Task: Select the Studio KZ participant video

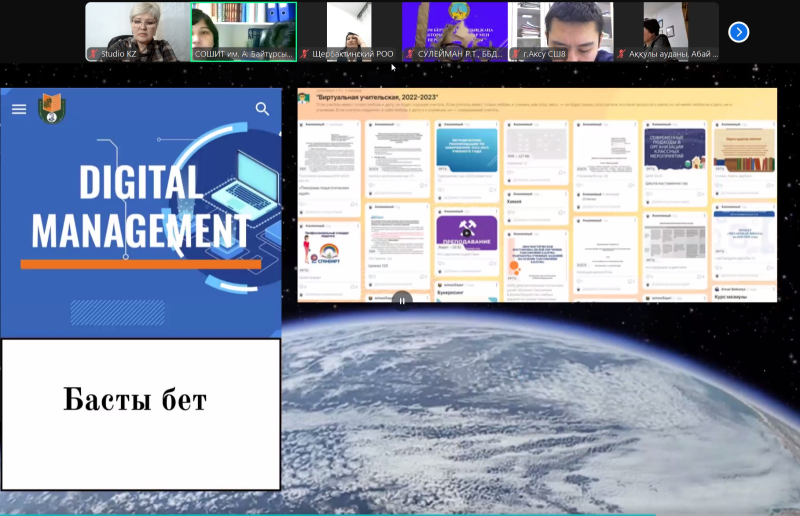Action: click(137, 26)
